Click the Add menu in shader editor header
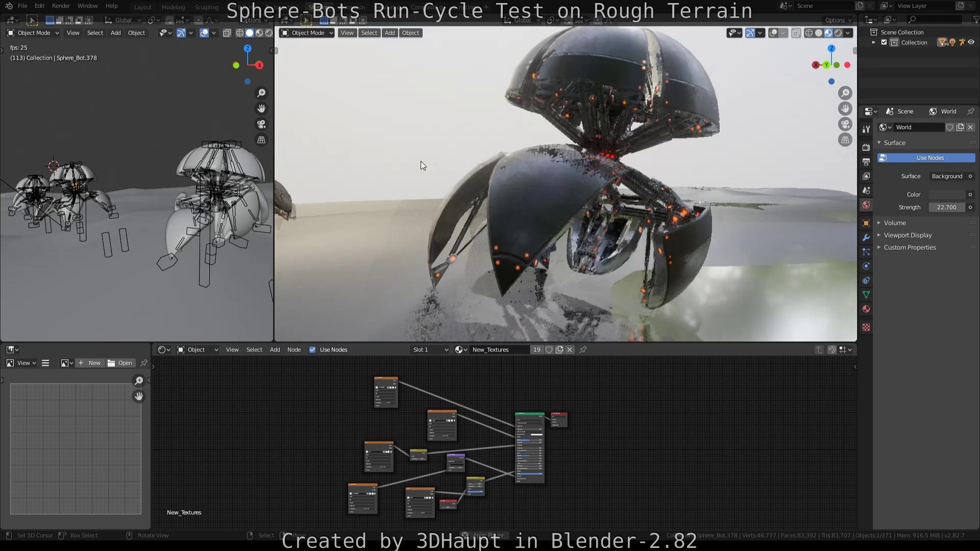Screen dimensions: 980x551 [x=275, y=349]
